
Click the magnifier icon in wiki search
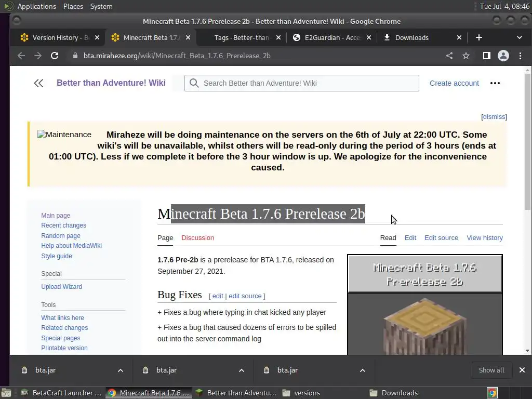tap(194, 83)
